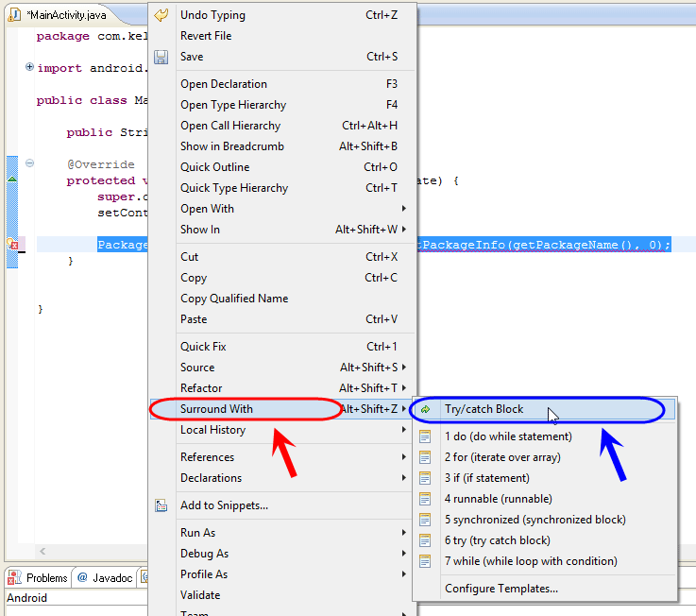Click the Add to Snippets icon
Image resolution: width=696 pixels, height=616 pixels.
point(161,505)
